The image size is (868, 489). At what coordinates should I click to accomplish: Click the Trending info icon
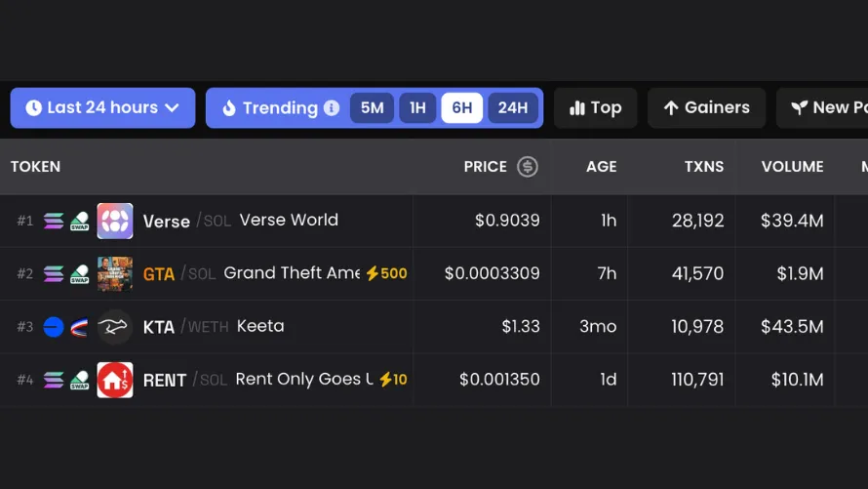point(332,107)
